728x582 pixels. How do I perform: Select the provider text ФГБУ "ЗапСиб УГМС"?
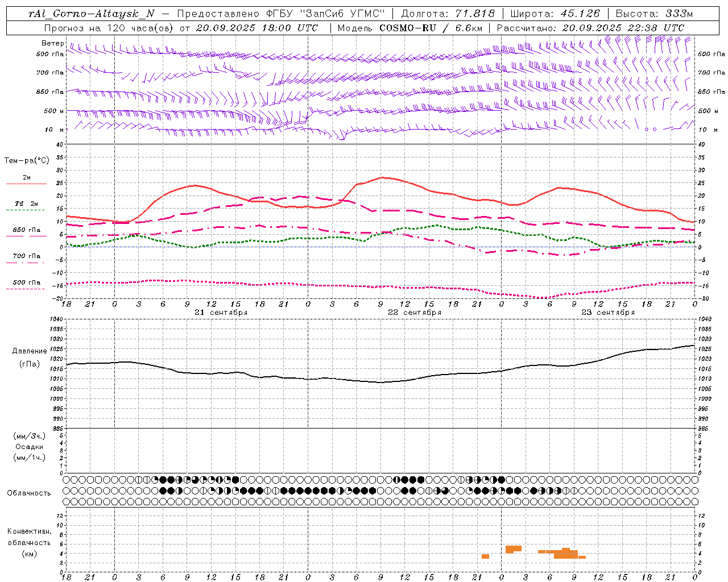(326, 14)
